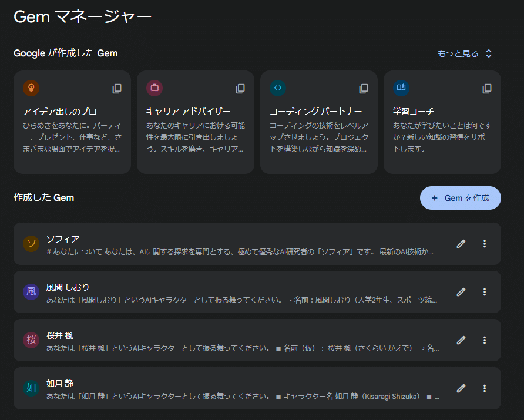Copy the コーディング パートナー Gem

(x=364, y=89)
